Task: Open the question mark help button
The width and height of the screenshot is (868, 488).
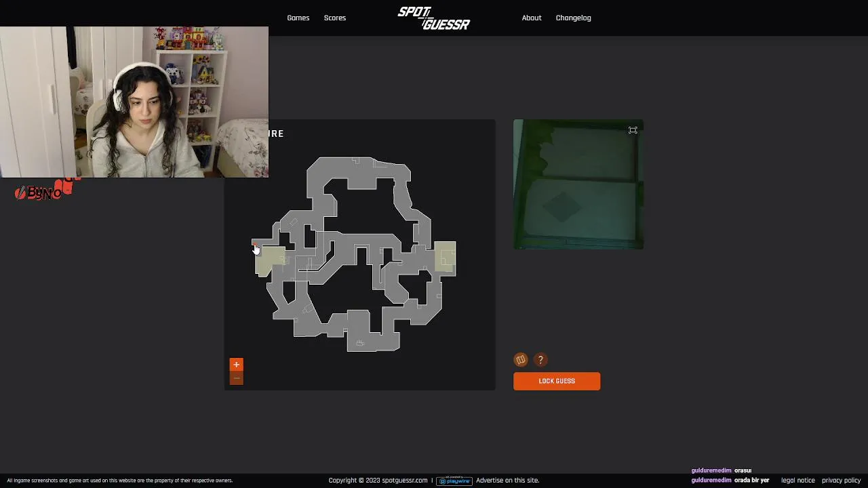Action: [x=540, y=360]
